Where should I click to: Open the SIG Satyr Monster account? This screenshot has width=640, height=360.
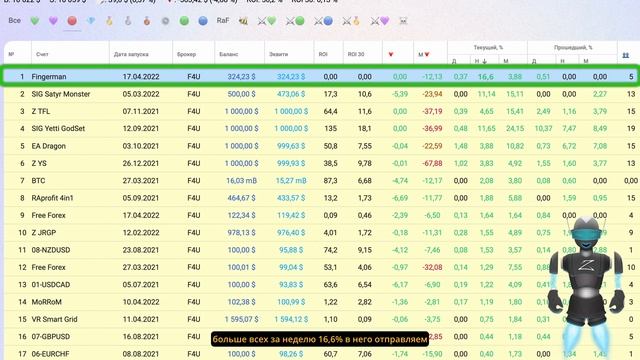coord(61,94)
